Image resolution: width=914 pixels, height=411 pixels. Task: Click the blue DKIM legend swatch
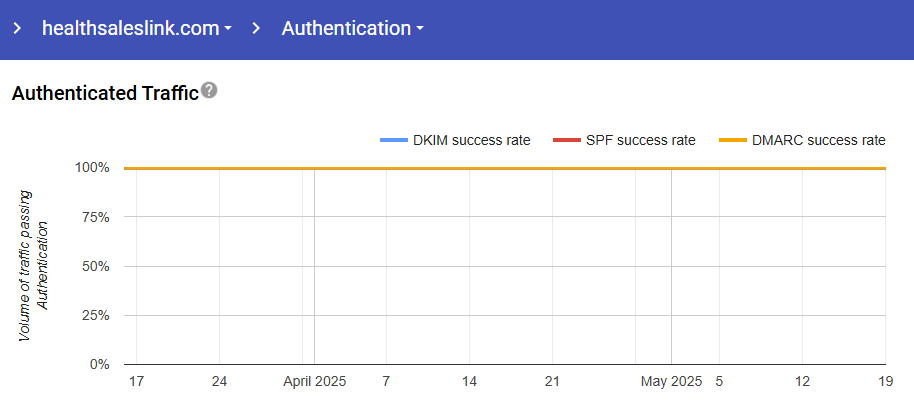(393, 141)
